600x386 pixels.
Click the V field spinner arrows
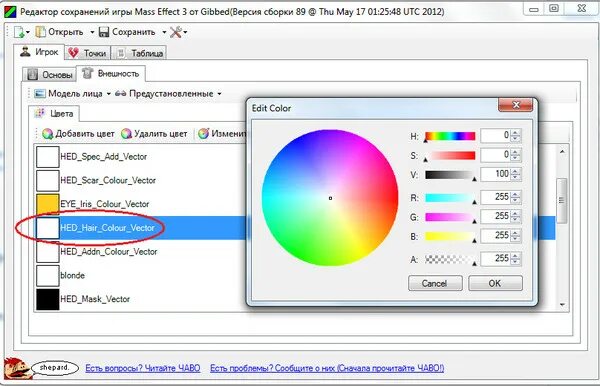pos(515,174)
